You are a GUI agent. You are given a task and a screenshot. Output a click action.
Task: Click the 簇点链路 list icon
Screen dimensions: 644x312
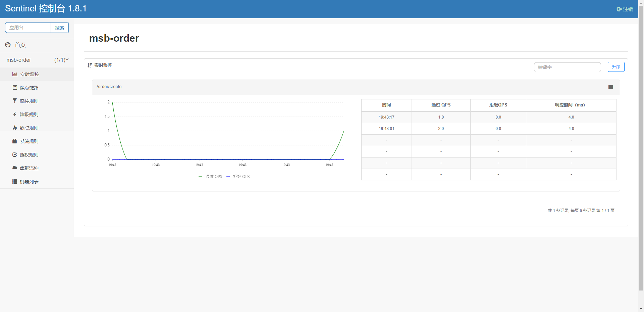click(x=15, y=87)
